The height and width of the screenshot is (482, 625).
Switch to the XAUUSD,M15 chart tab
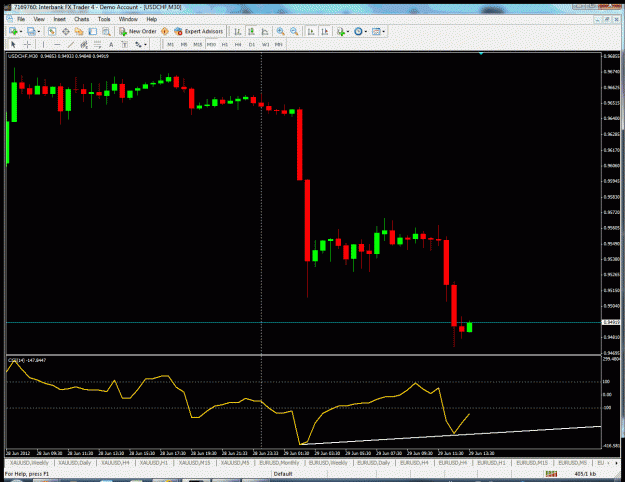point(195,463)
